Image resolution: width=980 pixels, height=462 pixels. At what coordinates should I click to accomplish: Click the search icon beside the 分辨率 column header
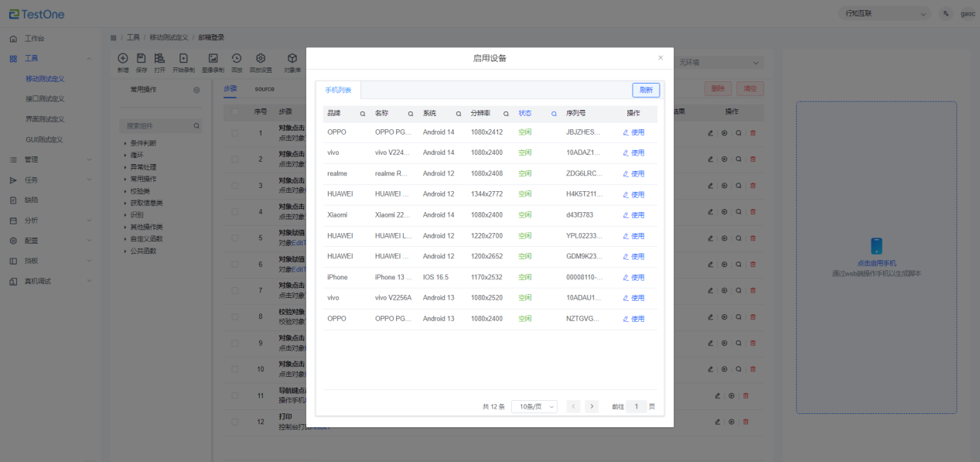click(x=506, y=114)
